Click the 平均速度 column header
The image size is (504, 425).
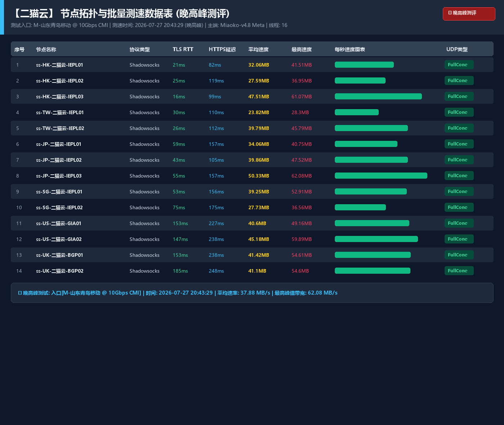258,49
